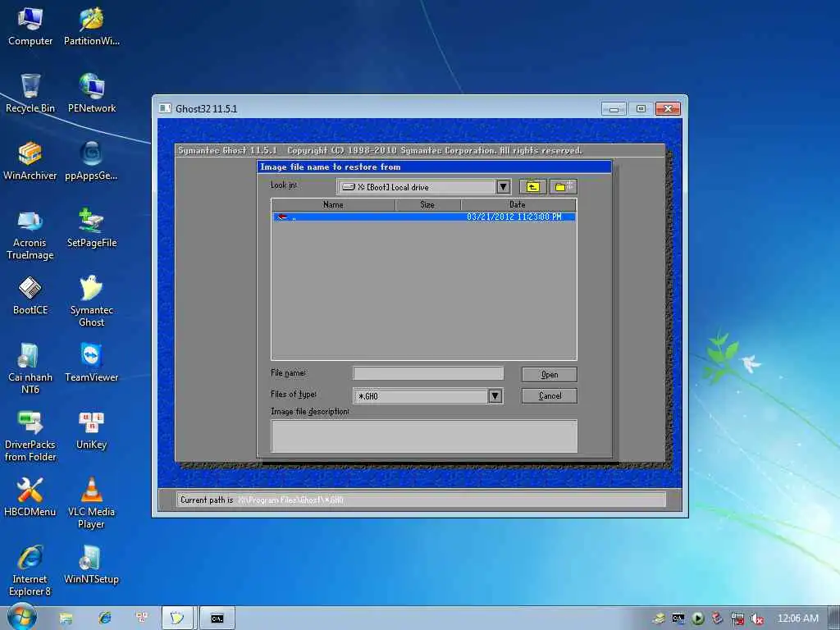The image size is (840, 630).
Task: Open the Recycle Bin
Action: tap(30, 94)
